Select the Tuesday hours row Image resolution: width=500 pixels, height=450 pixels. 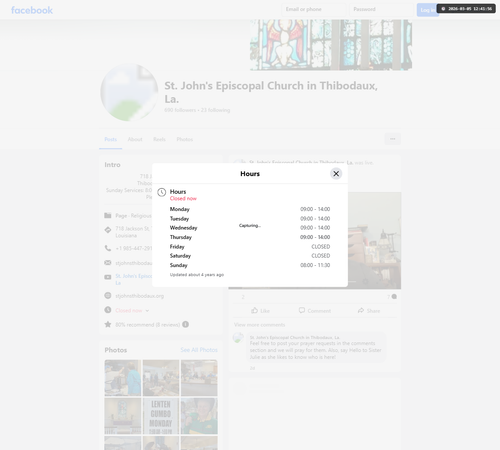click(x=250, y=219)
